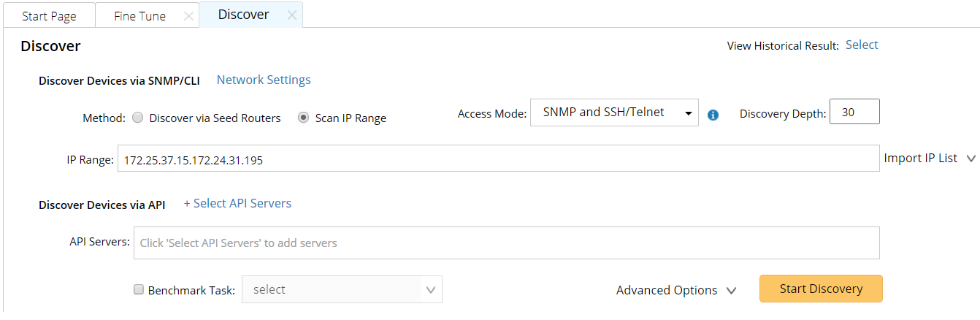Click the Select API Servers link

pos(237,203)
